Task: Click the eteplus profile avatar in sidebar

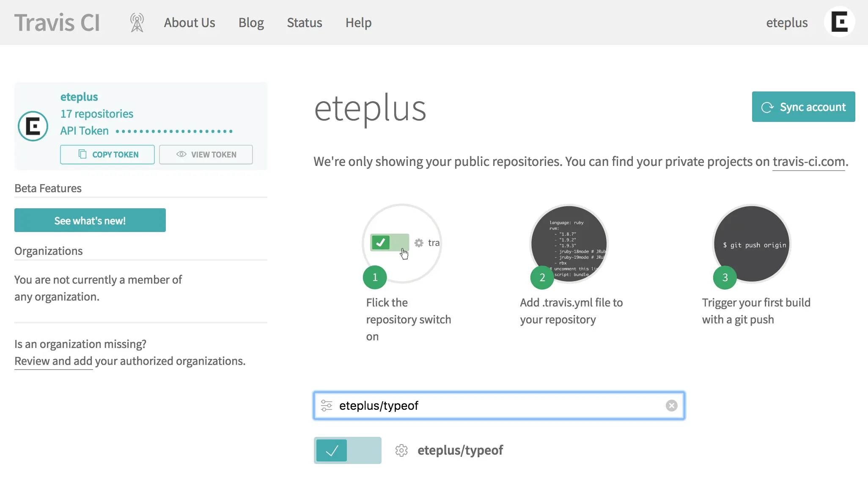Action: (x=33, y=126)
